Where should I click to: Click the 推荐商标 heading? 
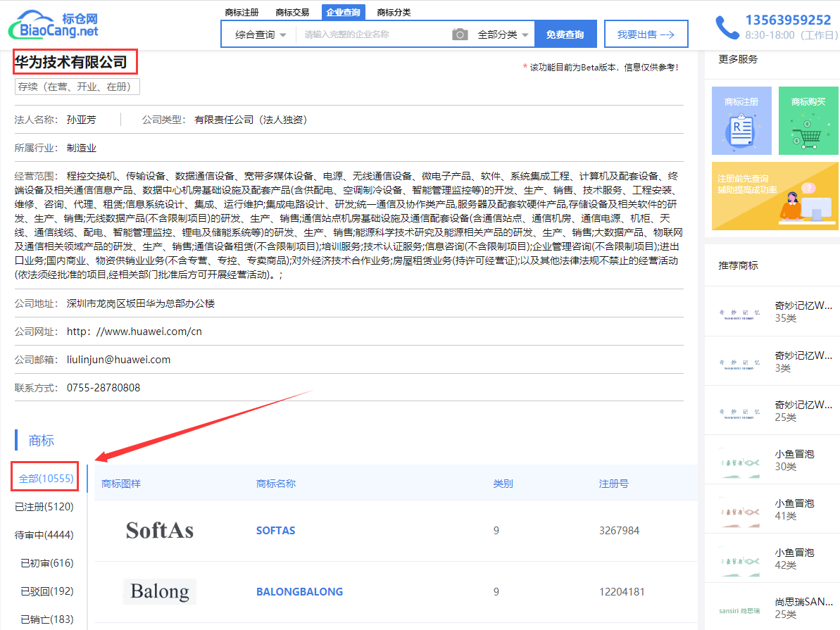(x=738, y=265)
